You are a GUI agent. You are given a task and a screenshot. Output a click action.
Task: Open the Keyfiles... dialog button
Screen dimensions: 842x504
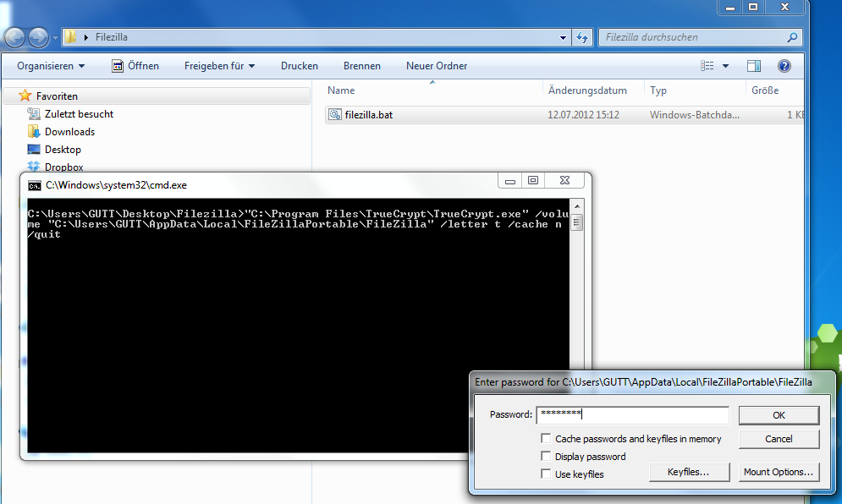click(689, 473)
